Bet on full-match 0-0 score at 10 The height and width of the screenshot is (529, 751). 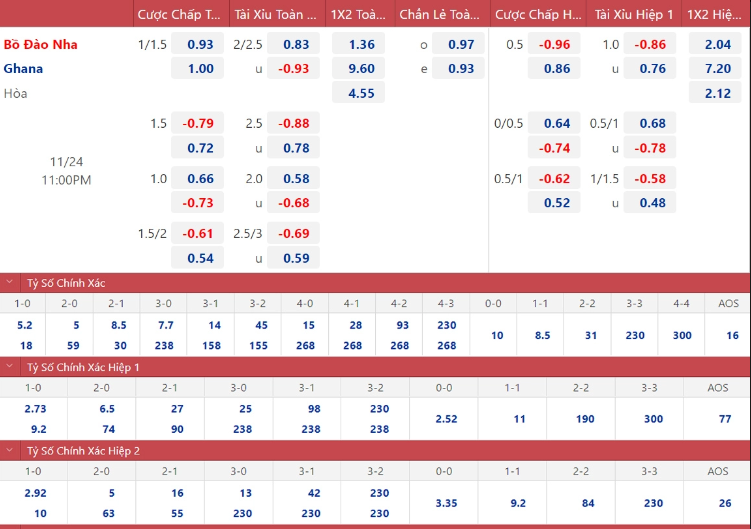pyautogui.click(x=496, y=335)
